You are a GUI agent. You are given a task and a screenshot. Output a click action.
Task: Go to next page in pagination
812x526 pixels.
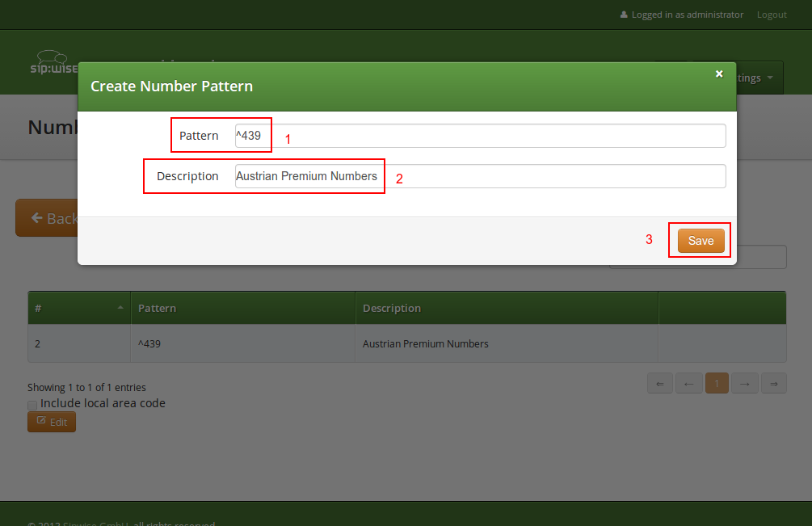pyautogui.click(x=745, y=383)
